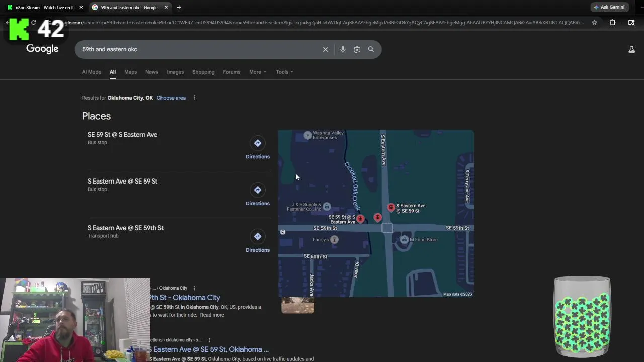Click the Washita Valley Enterprises map pin
Viewport: 644px width, 362px height.
coord(308,135)
